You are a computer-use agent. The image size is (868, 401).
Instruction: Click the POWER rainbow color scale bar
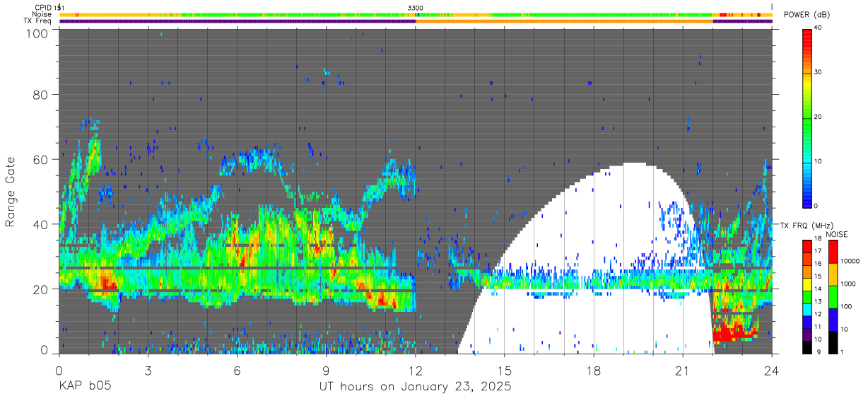[807, 117]
